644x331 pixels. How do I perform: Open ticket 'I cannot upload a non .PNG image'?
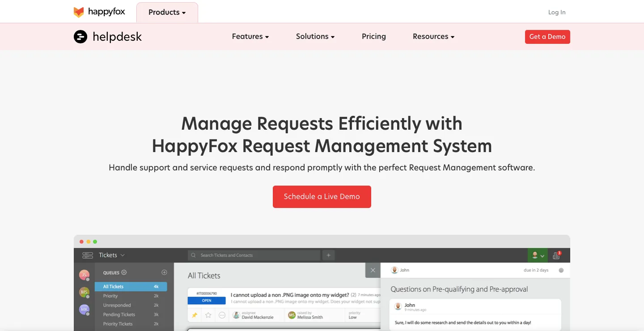pyautogui.click(x=290, y=295)
